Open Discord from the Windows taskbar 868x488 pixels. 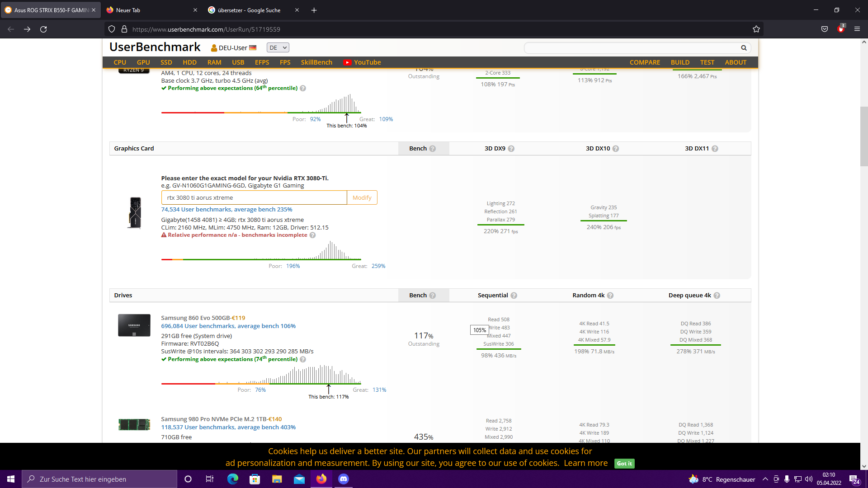[x=344, y=479]
